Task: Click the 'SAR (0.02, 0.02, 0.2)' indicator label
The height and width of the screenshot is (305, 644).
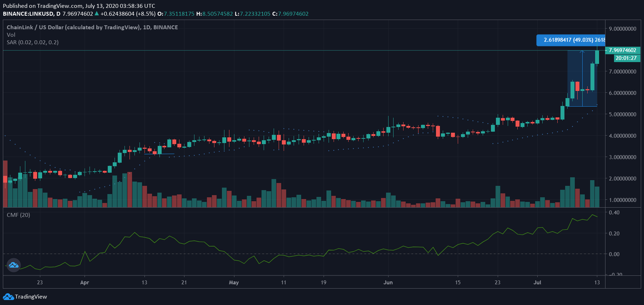Action: 33,42
